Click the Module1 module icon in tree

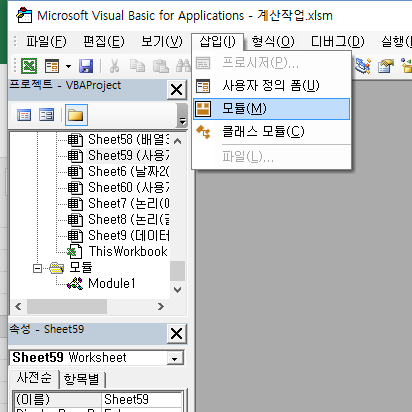coord(75,284)
